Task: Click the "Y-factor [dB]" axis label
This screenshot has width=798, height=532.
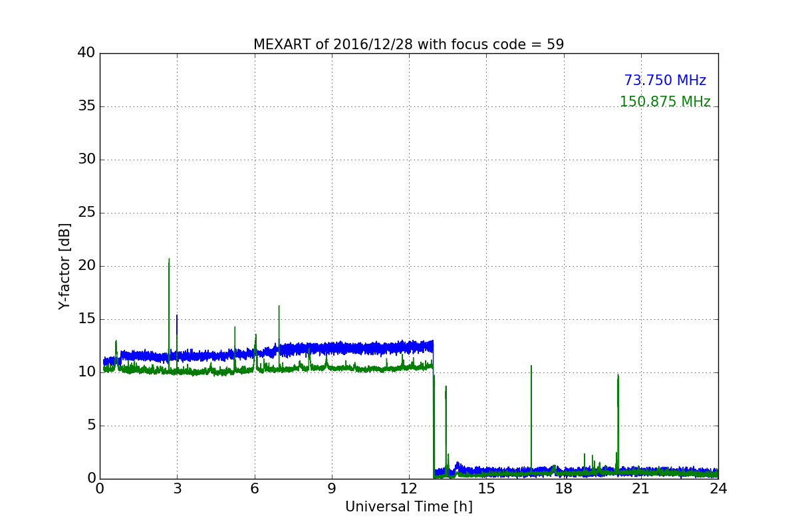Action: [x=65, y=266]
